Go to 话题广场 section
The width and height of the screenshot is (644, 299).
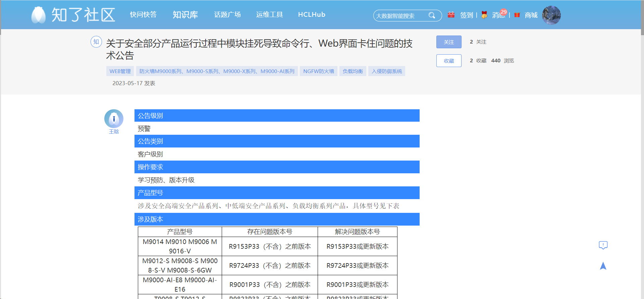227,15
